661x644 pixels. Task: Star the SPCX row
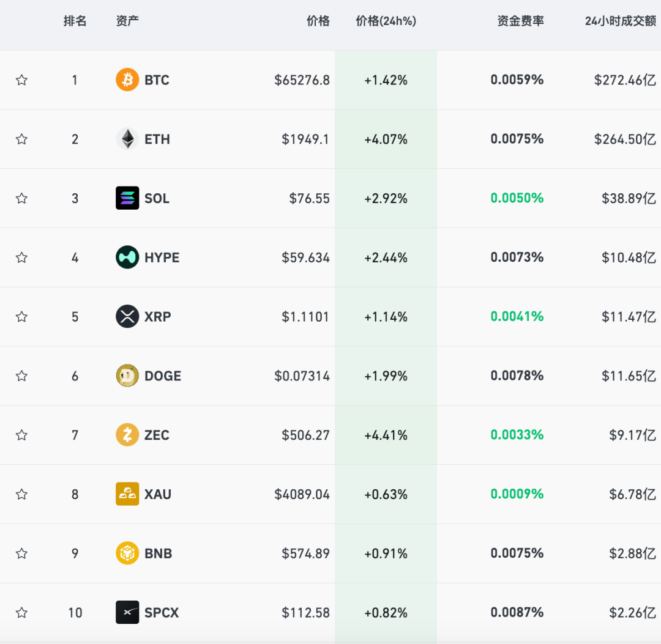(21, 612)
